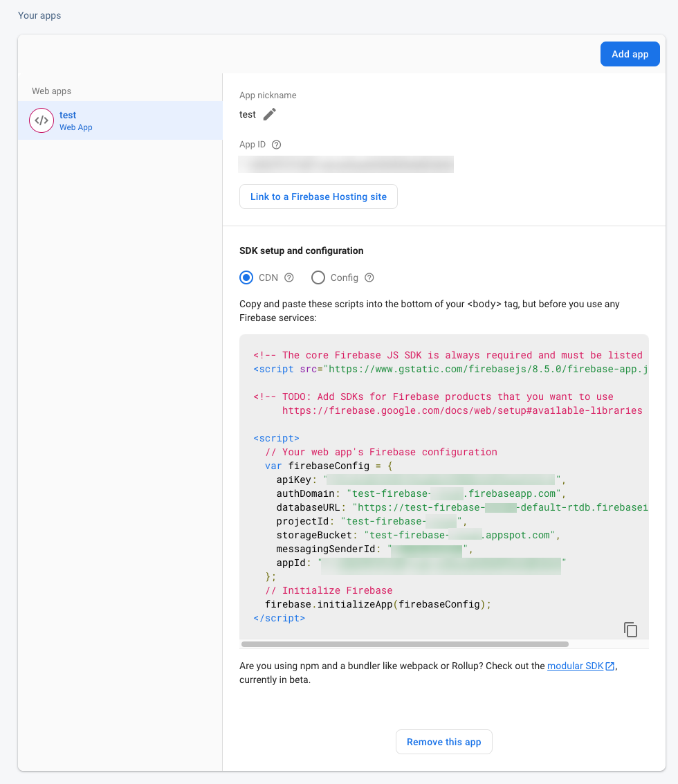Click the '// Initialize Firebase' comment

coord(329,590)
